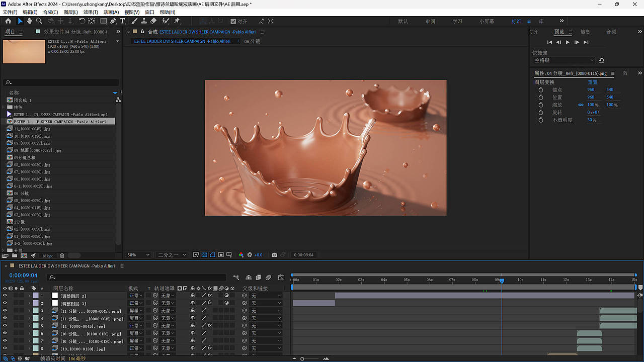Screen dimensions: 644x362
Task: Choose the Roto Brush tool
Action: click(166, 21)
